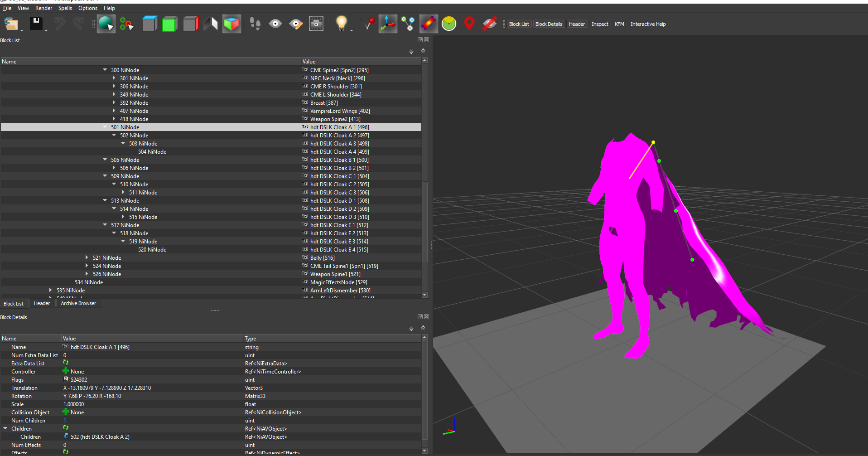This screenshot has width=868, height=456.
Task: Float the Block Details panel
Action: [x=420, y=317]
